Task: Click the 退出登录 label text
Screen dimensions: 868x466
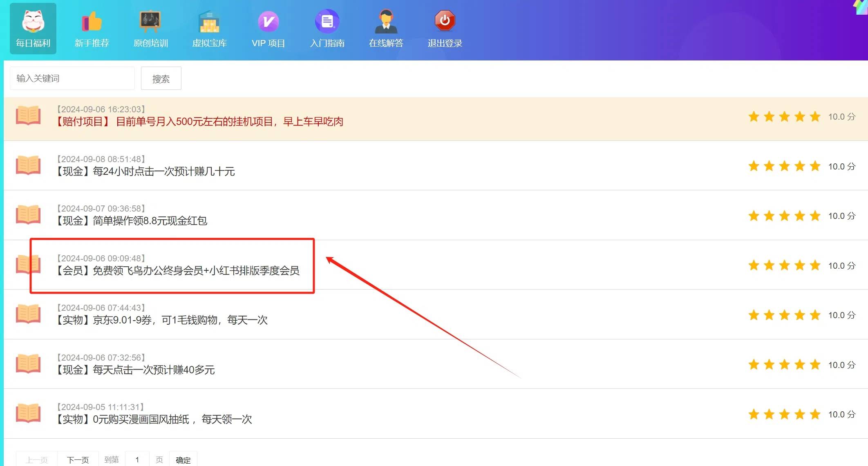Action: pos(445,43)
